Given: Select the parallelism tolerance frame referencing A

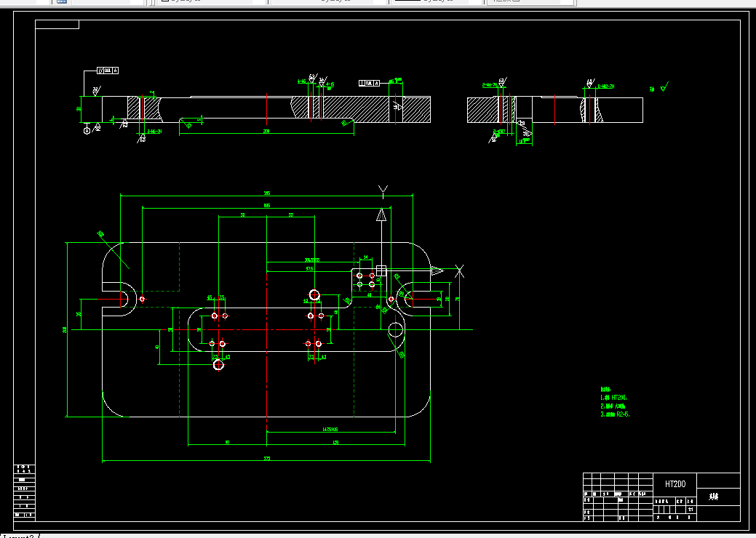Looking at the screenshot, I should [108, 71].
